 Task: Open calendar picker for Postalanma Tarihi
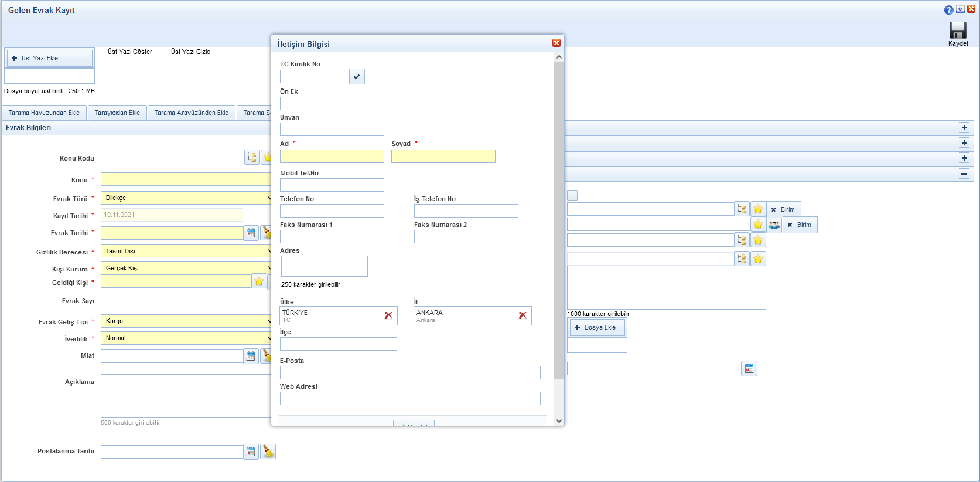coord(251,452)
